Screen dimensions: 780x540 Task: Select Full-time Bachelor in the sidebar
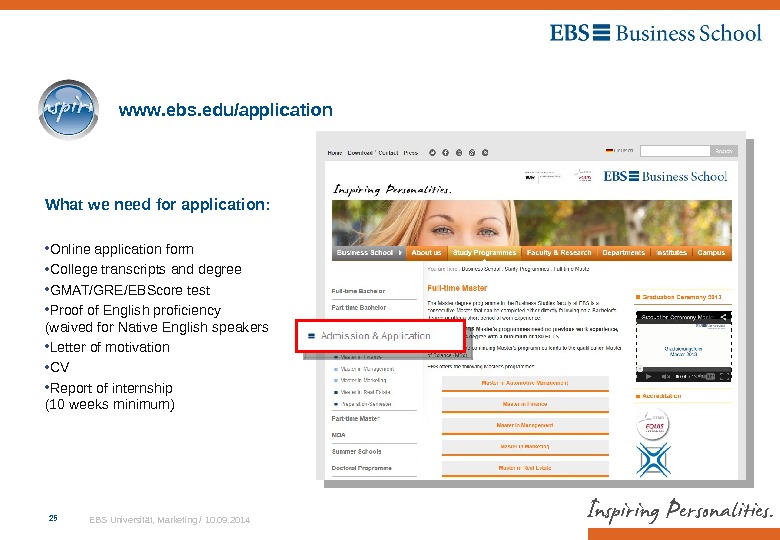click(x=358, y=291)
